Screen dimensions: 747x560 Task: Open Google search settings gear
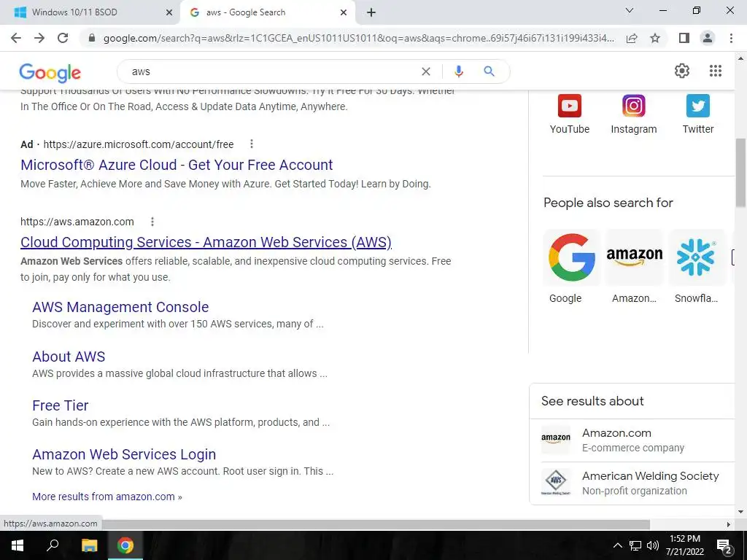coord(682,71)
